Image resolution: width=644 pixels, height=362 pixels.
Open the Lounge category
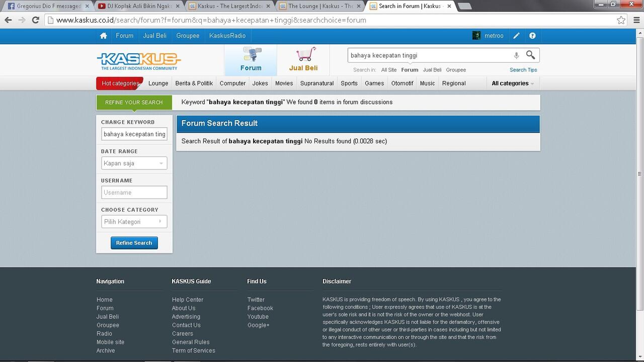[x=158, y=83]
